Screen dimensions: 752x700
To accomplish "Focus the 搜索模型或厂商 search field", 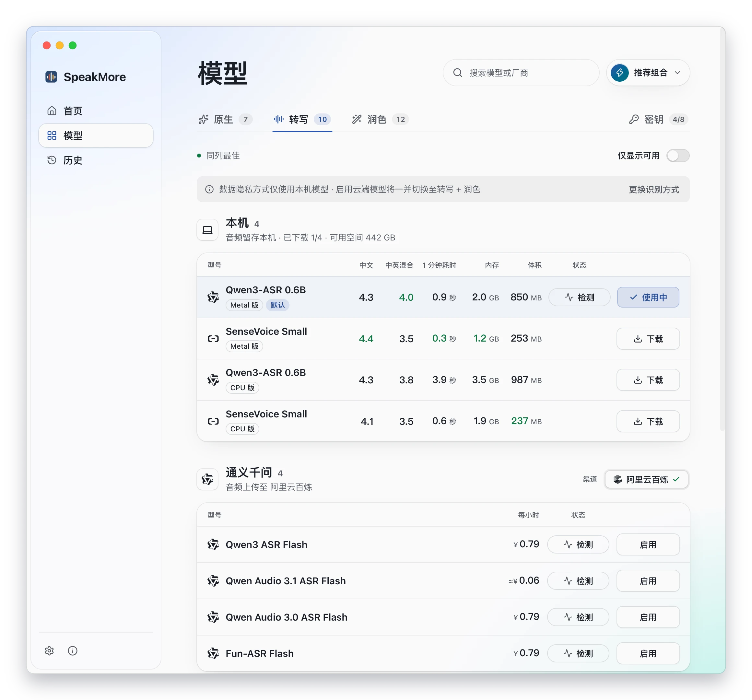I will [521, 73].
